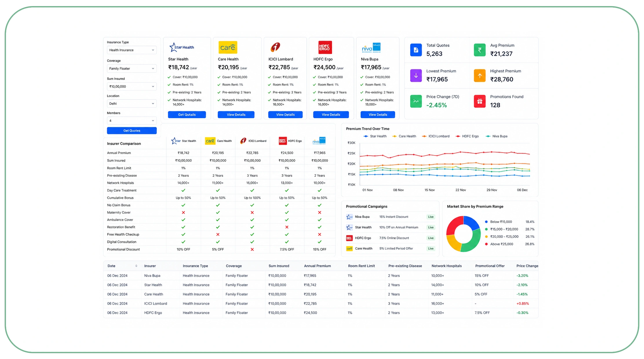Sort table by Insurer column
Image resolution: width=644 pixels, height=359 pixels.
150,266
